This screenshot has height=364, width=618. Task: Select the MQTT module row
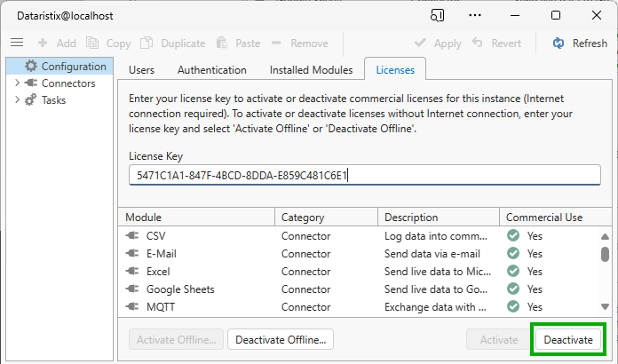pyautogui.click(x=359, y=306)
